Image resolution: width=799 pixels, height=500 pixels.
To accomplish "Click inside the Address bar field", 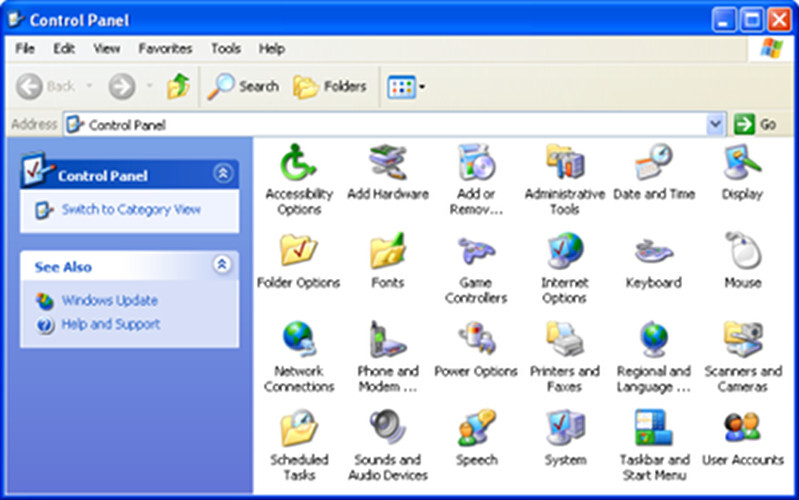I will 390,125.
